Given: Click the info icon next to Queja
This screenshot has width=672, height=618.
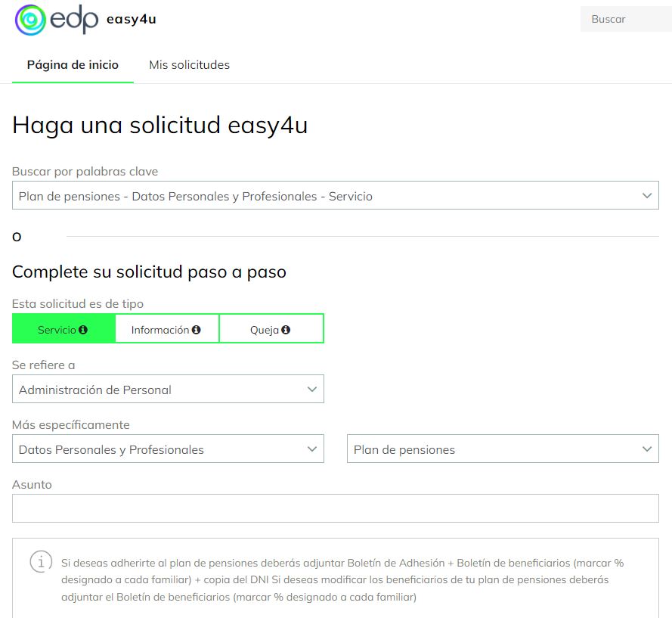Looking at the screenshot, I should [286, 330].
